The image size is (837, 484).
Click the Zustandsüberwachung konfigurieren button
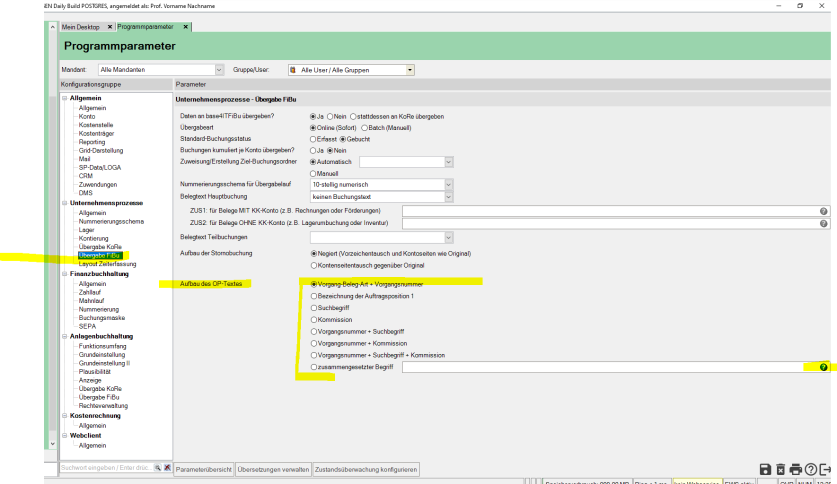pos(366,469)
